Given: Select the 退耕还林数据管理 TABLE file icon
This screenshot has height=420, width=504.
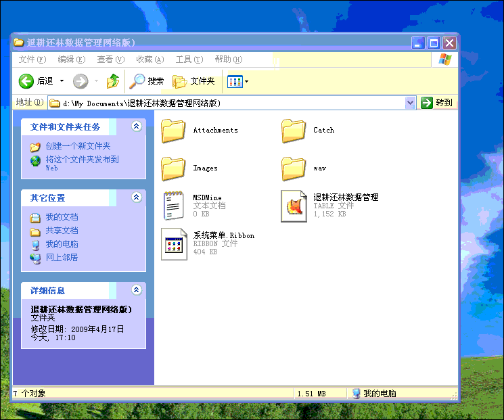Looking at the screenshot, I should pos(294,206).
